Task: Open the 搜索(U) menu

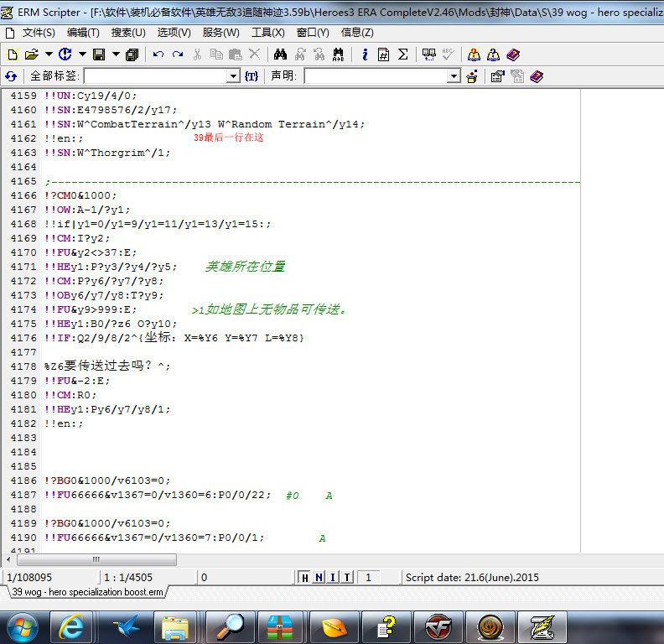Action: coord(128,33)
